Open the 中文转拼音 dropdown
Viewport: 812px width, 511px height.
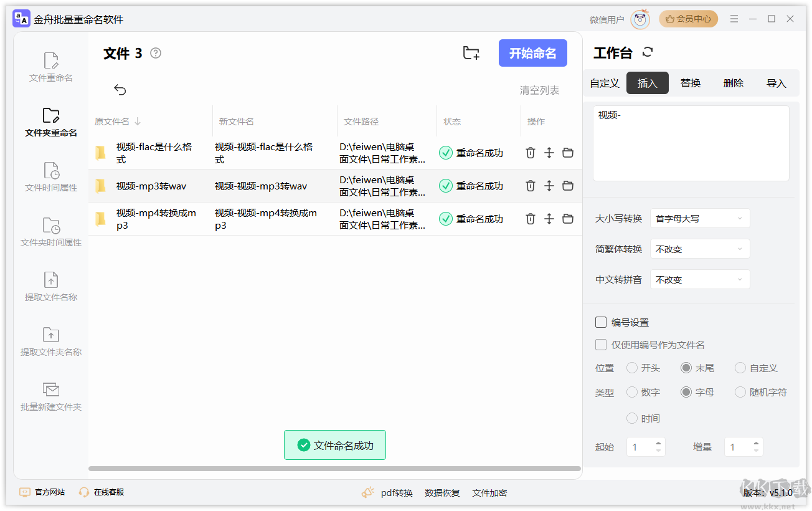[699, 279]
